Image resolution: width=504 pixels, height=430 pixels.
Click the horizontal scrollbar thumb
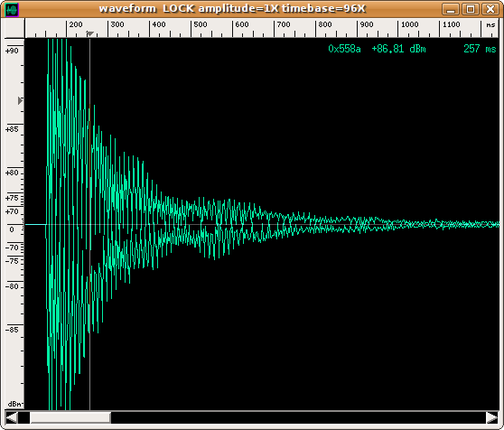click(x=70, y=417)
